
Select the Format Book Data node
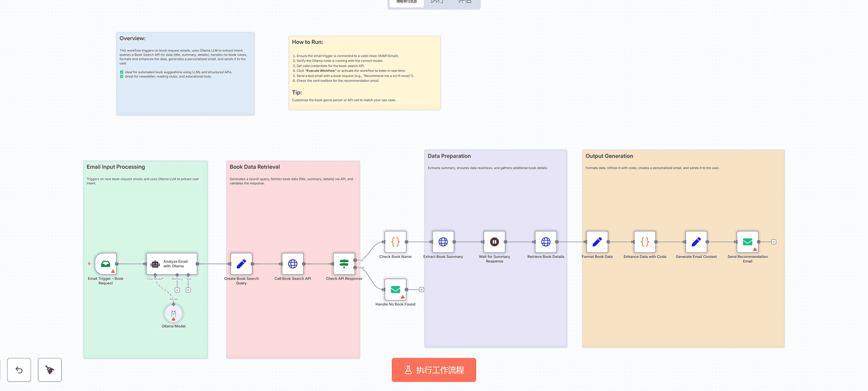tap(597, 242)
